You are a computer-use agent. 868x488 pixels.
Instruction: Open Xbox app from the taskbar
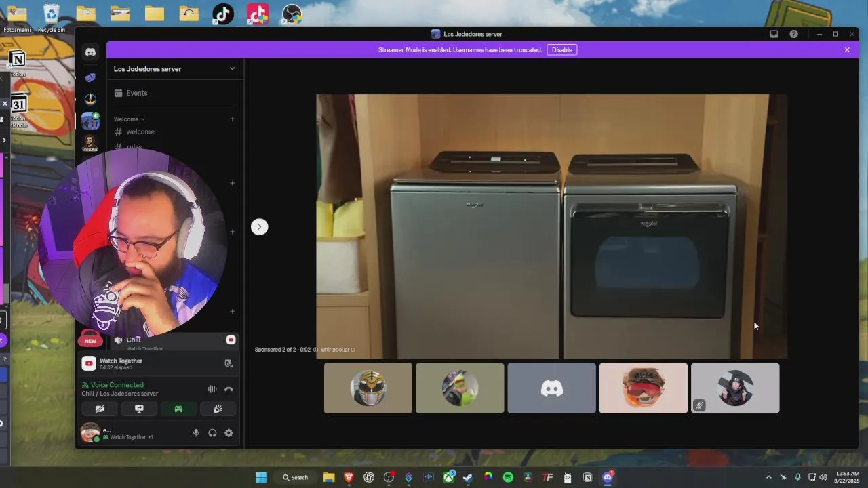[448, 477]
